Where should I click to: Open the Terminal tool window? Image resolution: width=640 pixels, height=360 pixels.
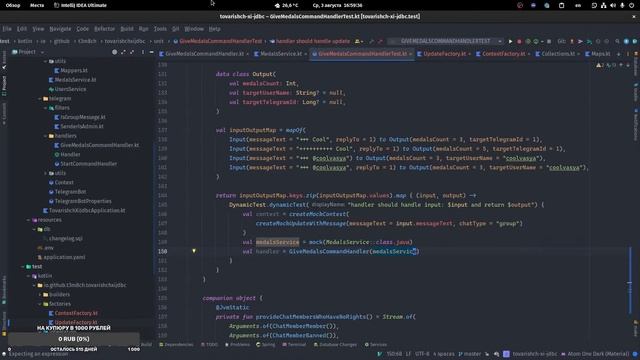click(294, 344)
